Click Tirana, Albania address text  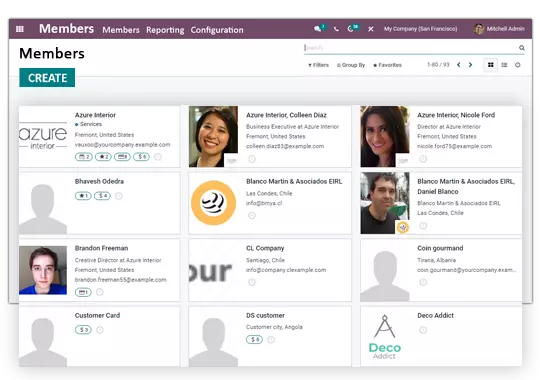[436, 260]
